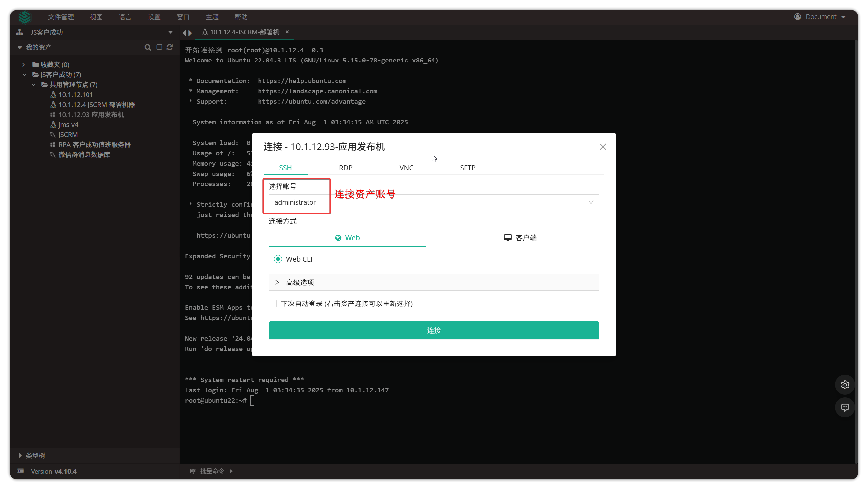The image size is (868, 486).
Task: Close the 10.1.12.4-JSCRM tab
Action: (x=287, y=32)
